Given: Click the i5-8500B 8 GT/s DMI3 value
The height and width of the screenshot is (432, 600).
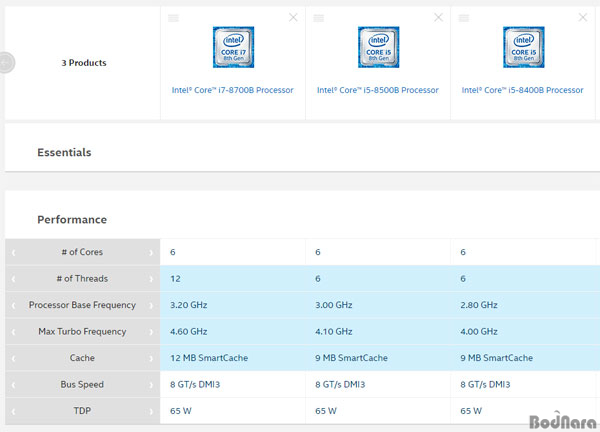Looking at the screenshot, I should pyautogui.click(x=340, y=384).
